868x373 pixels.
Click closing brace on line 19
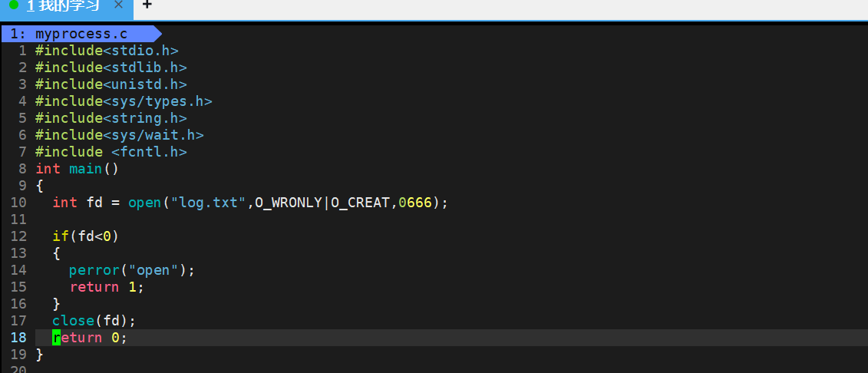pos(39,355)
